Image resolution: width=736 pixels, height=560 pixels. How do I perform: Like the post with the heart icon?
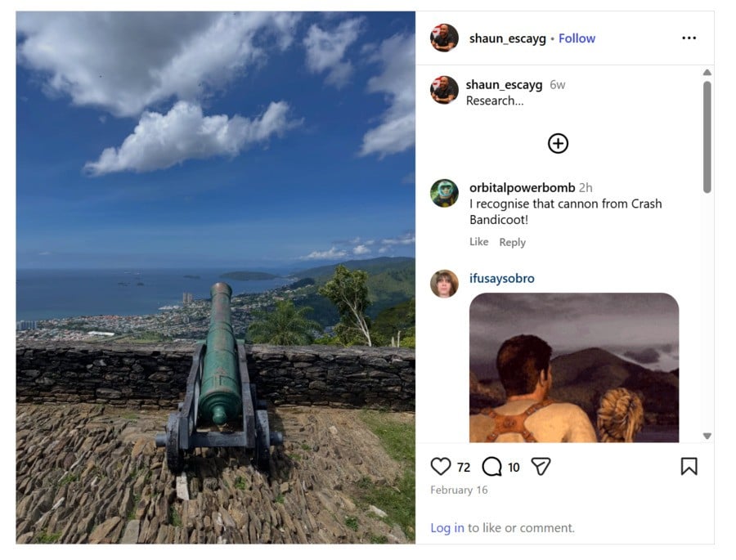(x=441, y=467)
